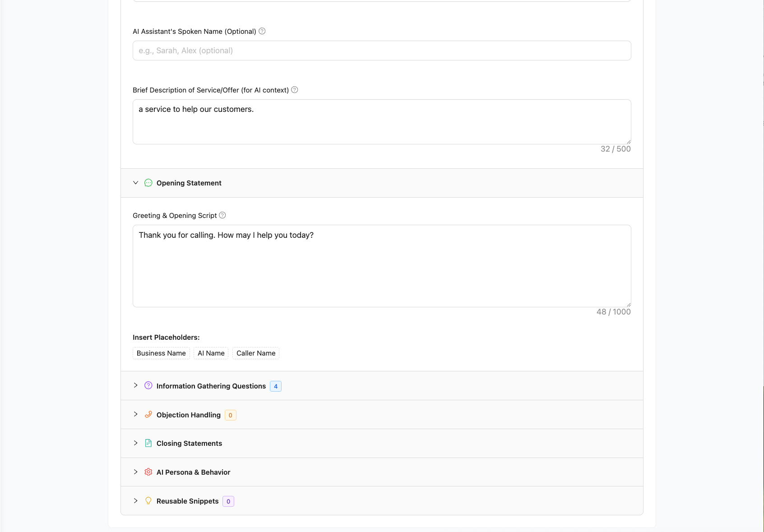Insert the Business Name placeholder
This screenshot has width=764, height=532.
tap(161, 353)
